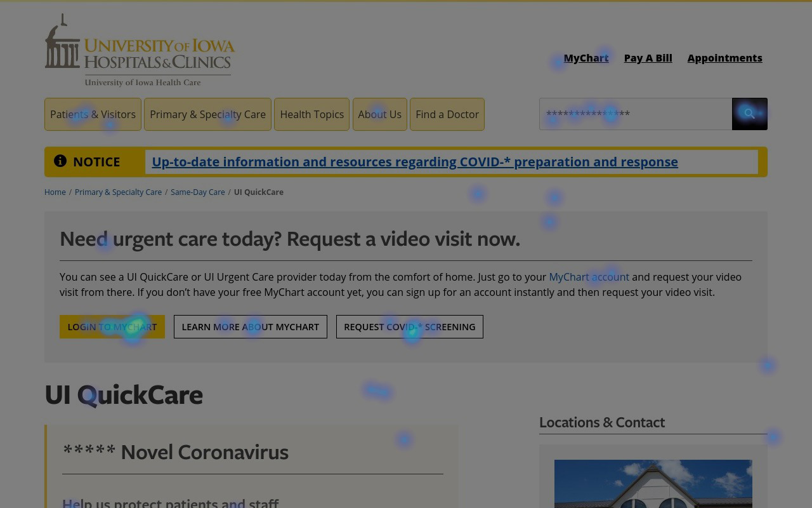812x508 pixels.
Task: Go to Home breadcrumb
Action: (55, 192)
